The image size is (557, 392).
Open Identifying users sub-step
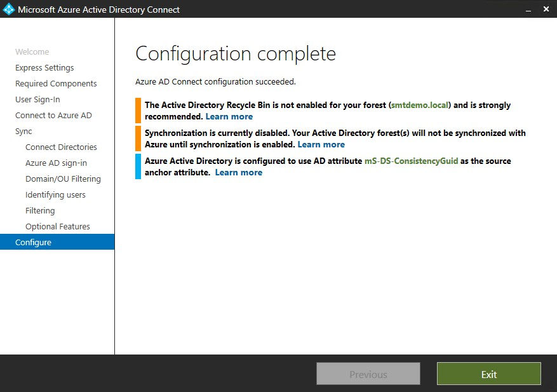55,195
